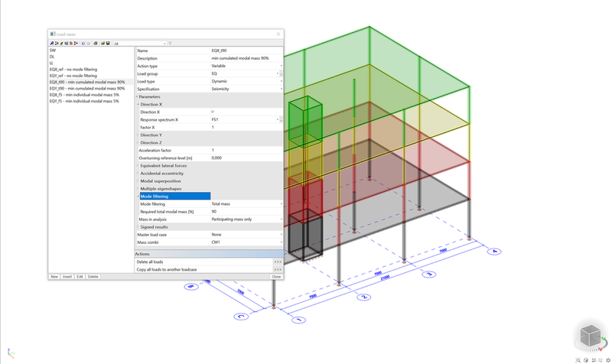612x364 pixels.
Task: Expand the Accidental eccentricity section
Action: pos(138,174)
